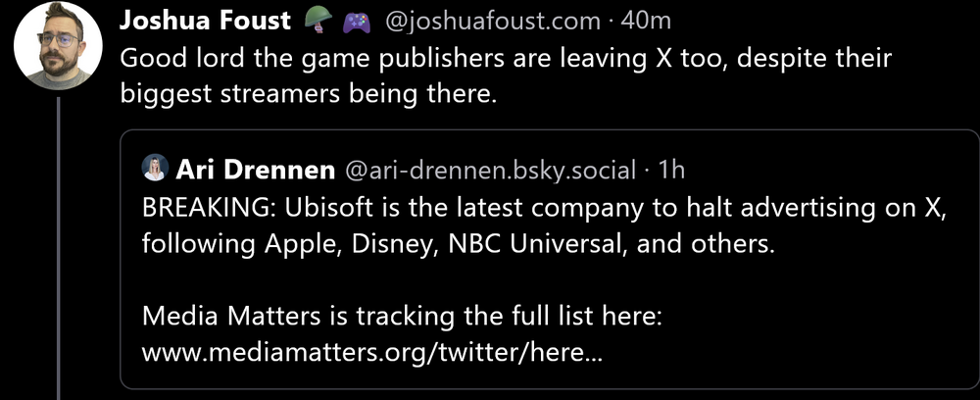Open the @ari-drennen.bsky.social handle
The image size is (980, 400).
coord(490,169)
